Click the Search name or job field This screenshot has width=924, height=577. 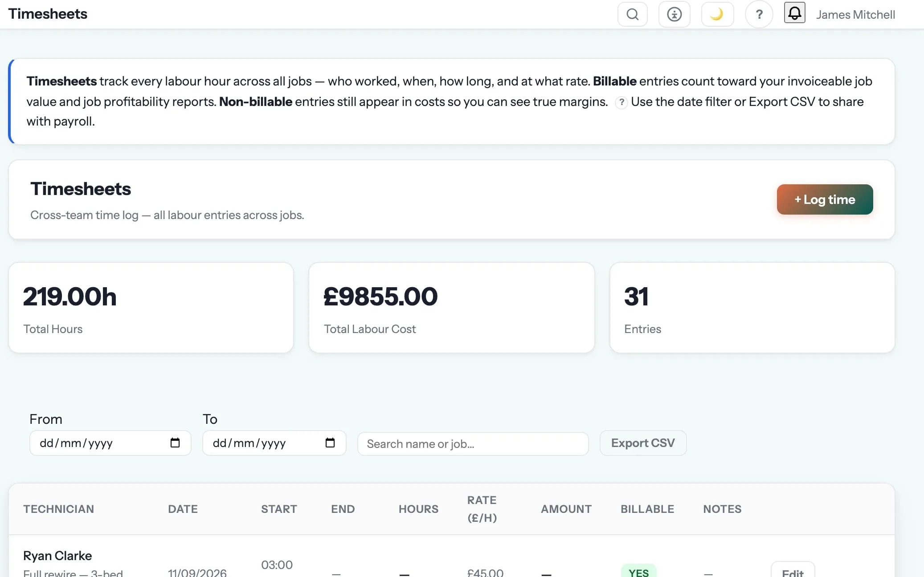473,444
